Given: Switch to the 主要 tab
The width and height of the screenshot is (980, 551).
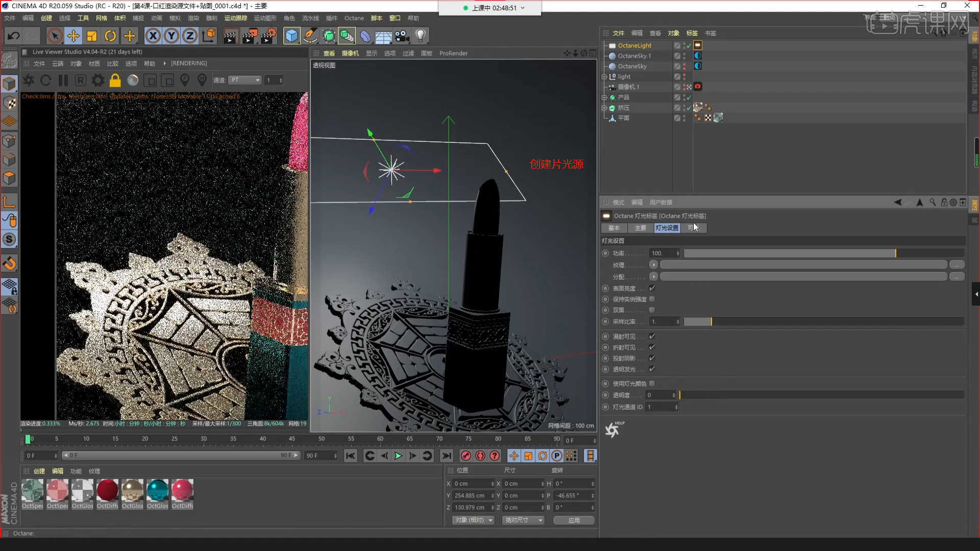Looking at the screenshot, I should (x=640, y=228).
